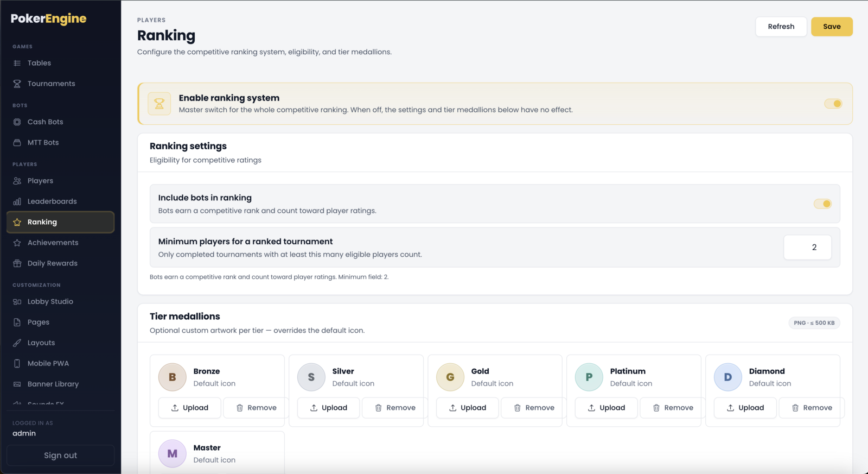Save the ranking configuration
The image size is (868, 474).
832,27
